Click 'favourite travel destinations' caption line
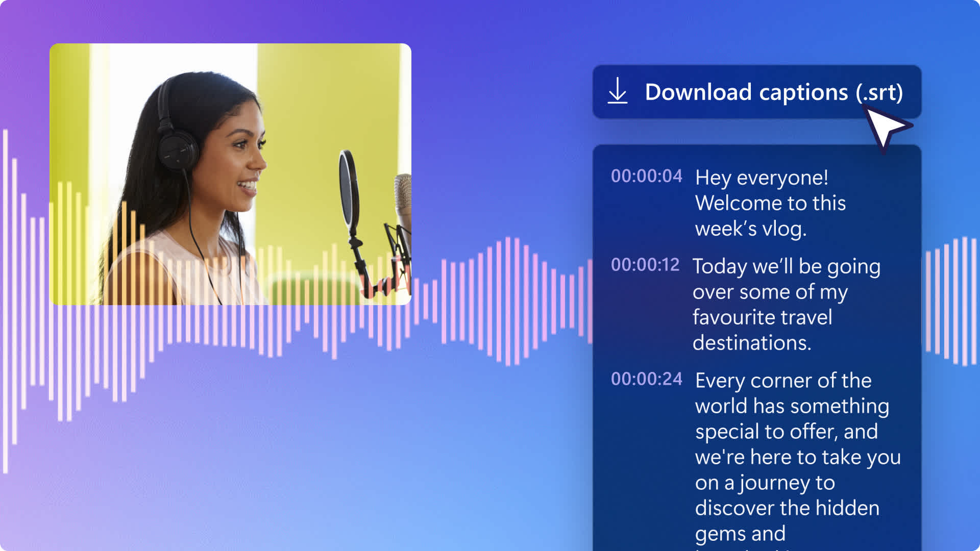 [762, 330]
